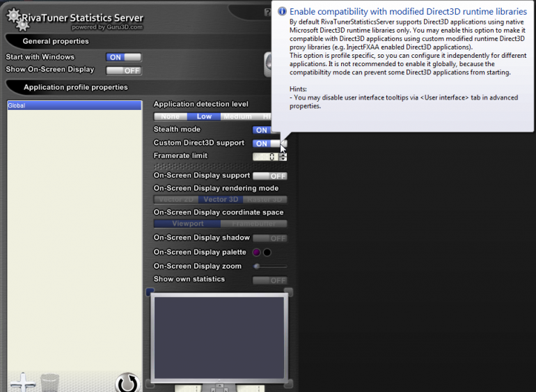Increase Framerate limit with up arrow
This screenshot has height=392, width=536.
pos(283,155)
